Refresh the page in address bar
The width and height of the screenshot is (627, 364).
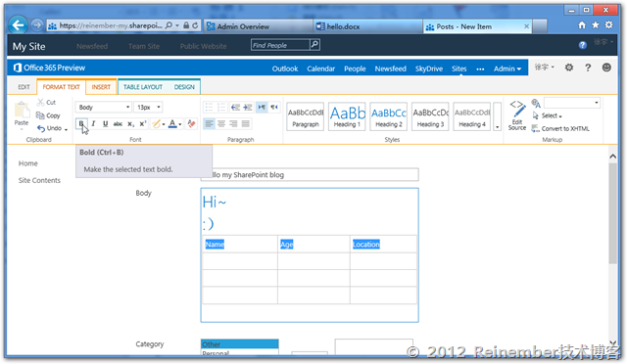pos(195,25)
